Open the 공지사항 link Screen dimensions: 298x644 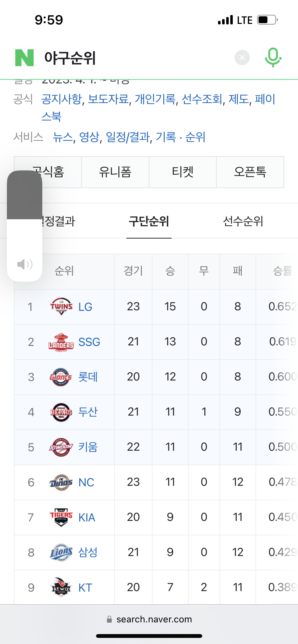pos(62,99)
